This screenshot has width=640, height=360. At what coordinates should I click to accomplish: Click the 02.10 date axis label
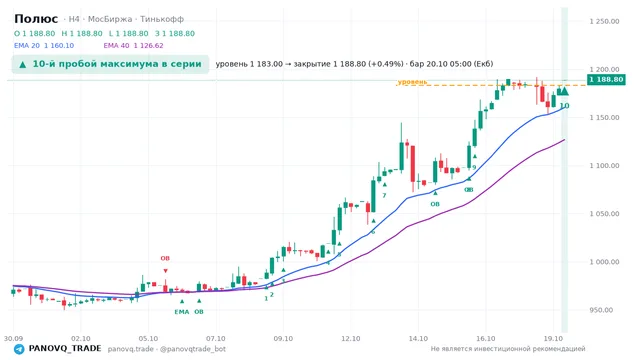pos(80,339)
